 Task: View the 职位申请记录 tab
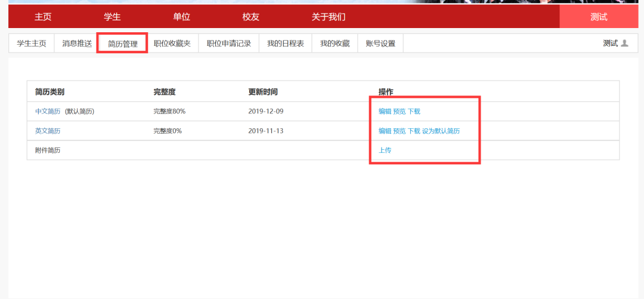coord(228,44)
